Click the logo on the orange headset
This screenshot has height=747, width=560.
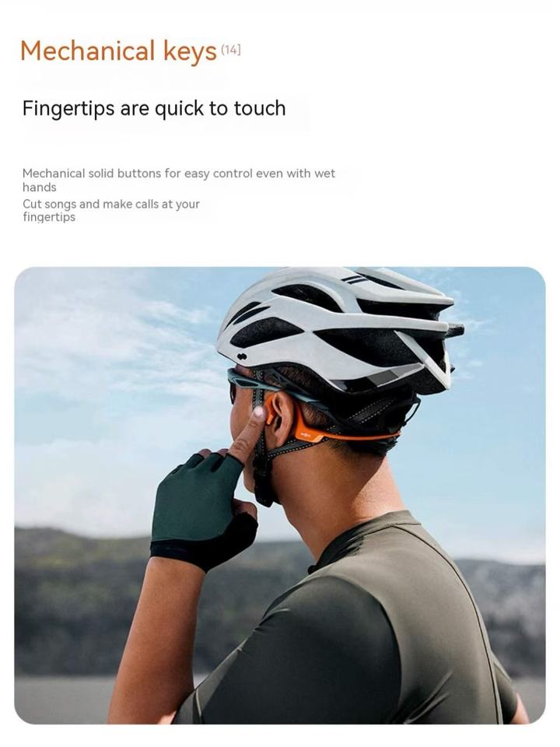pos(306,434)
